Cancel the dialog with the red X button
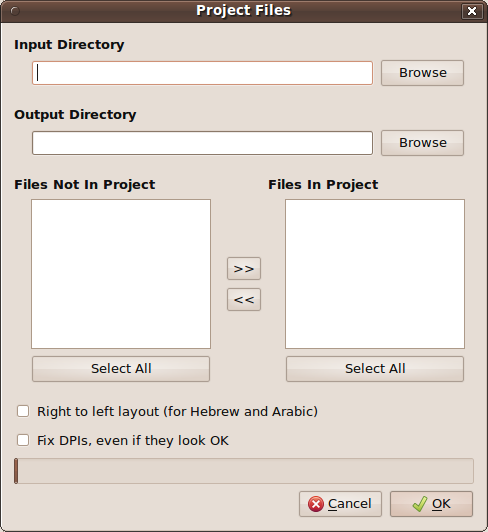 tap(340, 504)
